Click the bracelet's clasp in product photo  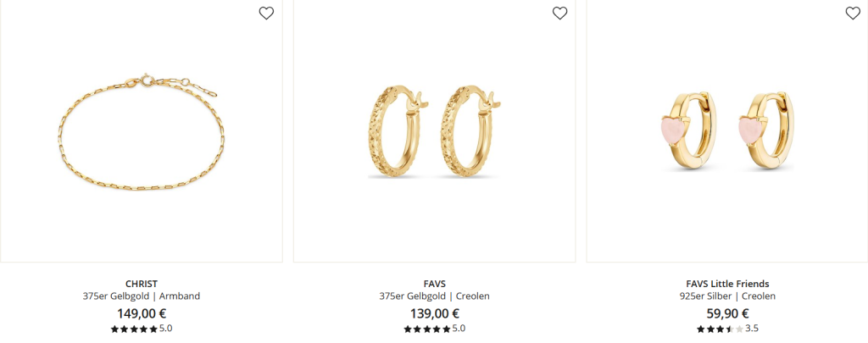pyautogui.click(x=146, y=79)
